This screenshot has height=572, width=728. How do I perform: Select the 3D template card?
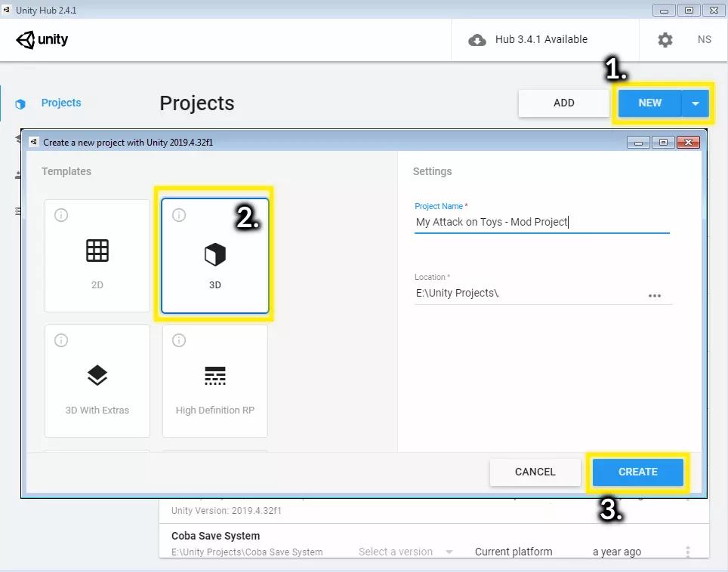tap(215, 256)
